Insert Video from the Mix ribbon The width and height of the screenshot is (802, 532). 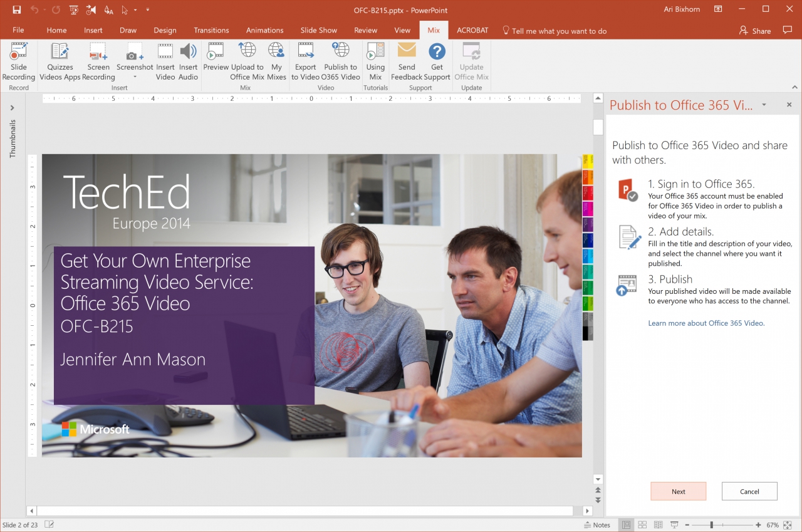(165, 62)
